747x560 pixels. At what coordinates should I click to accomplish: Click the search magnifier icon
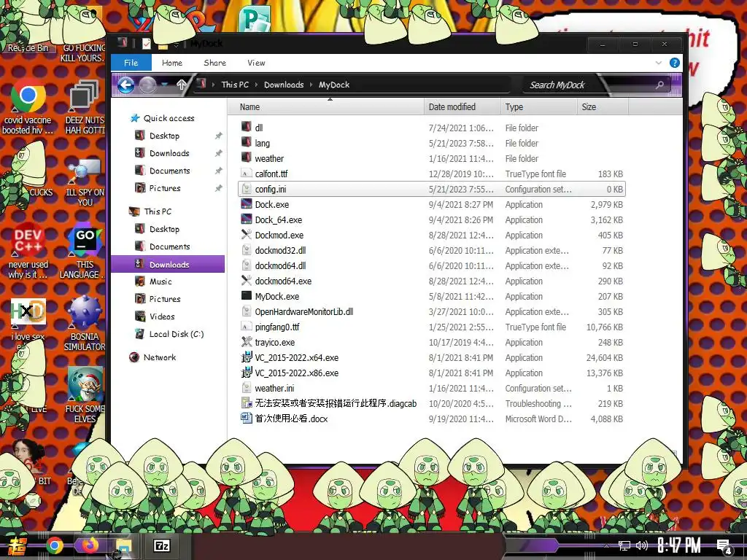point(659,85)
